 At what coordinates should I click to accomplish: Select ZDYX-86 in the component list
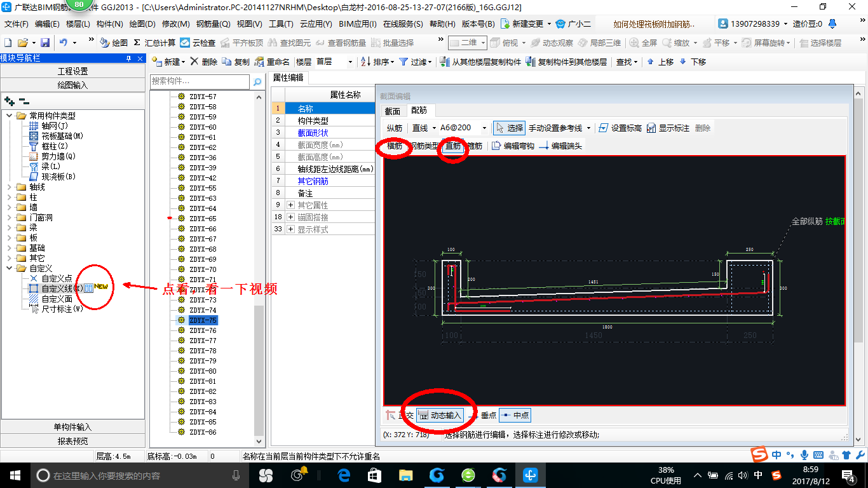coord(203,432)
